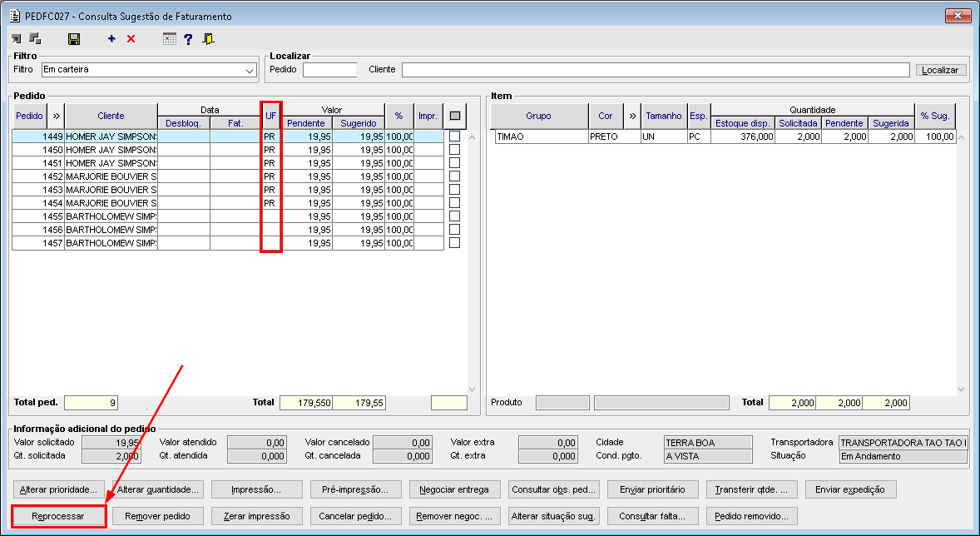
Task: Click the Impr. column header
Action: coord(428,116)
